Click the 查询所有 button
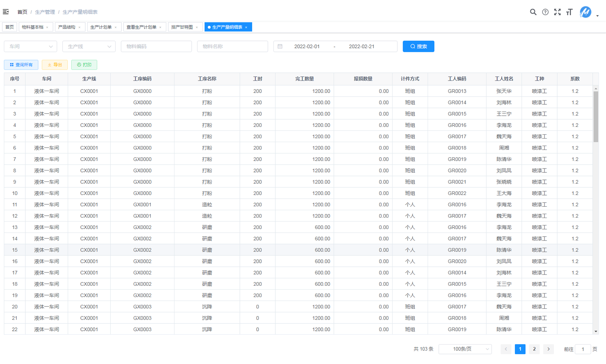Image resolution: width=606 pixels, height=364 pixels. pyautogui.click(x=21, y=65)
